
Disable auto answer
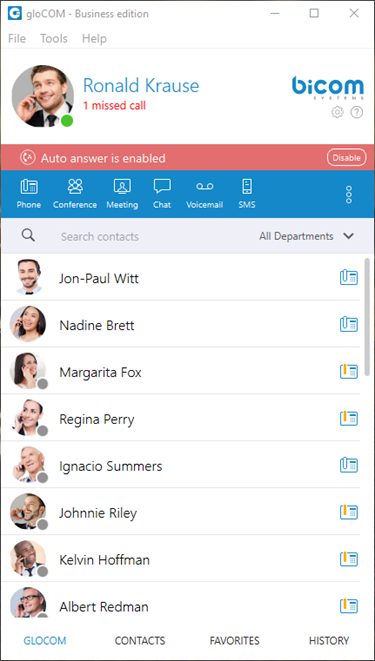click(x=346, y=158)
